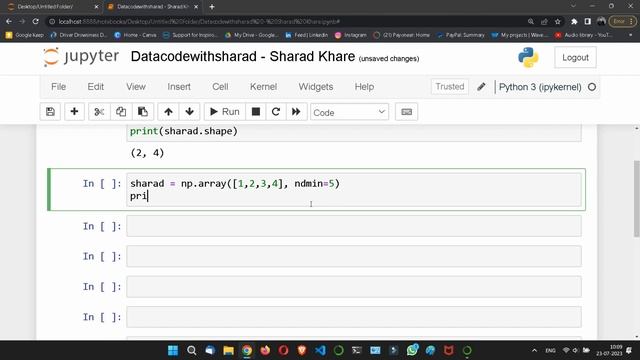Bookmark this page with star icon
Screen dimensions: 640x360
pyautogui.click(x=558, y=22)
